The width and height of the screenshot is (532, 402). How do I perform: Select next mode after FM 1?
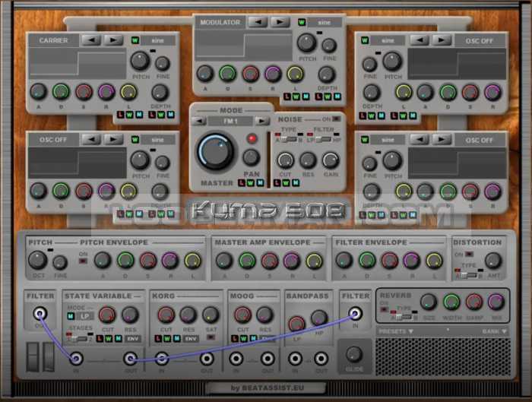point(261,121)
